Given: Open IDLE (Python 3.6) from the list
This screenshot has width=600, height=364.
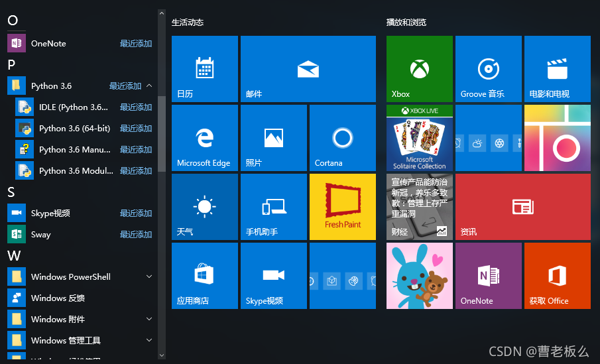Looking at the screenshot, I should pos(84,107).
